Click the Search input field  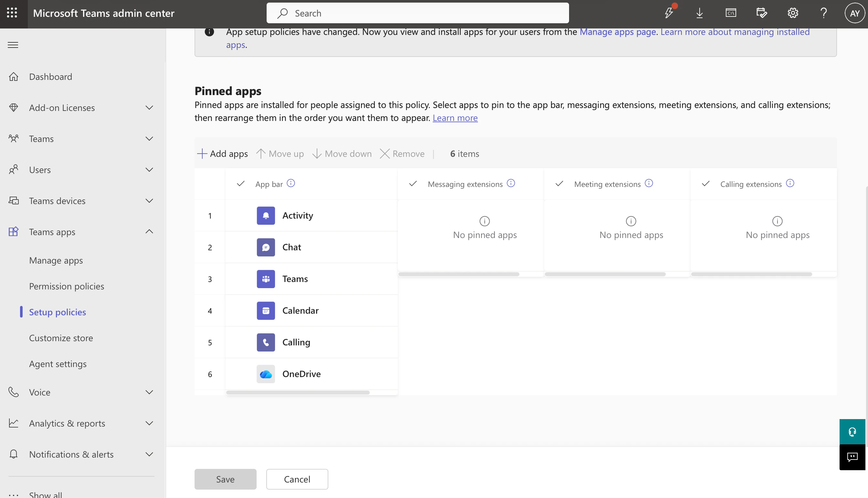click(418, 13)
